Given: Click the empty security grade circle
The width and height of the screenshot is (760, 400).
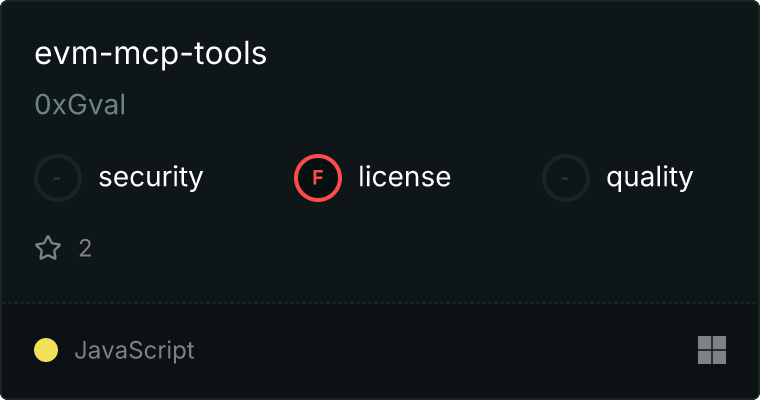Looking at the screenshot, I should 58,178.
